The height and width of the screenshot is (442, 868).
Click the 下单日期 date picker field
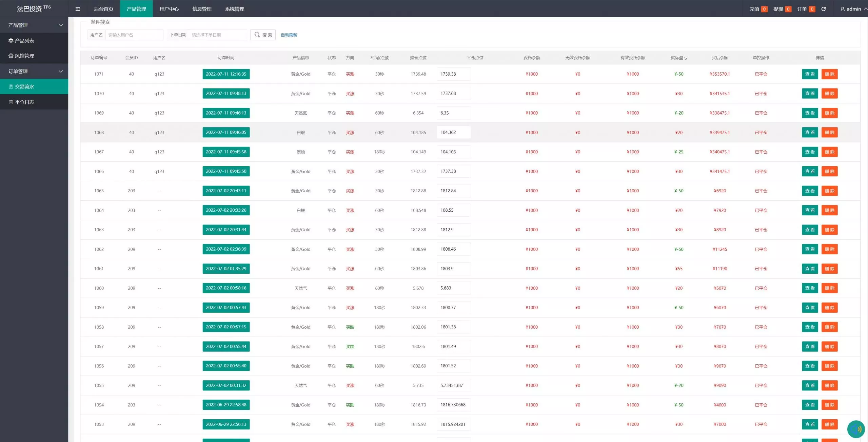[217, 35]
